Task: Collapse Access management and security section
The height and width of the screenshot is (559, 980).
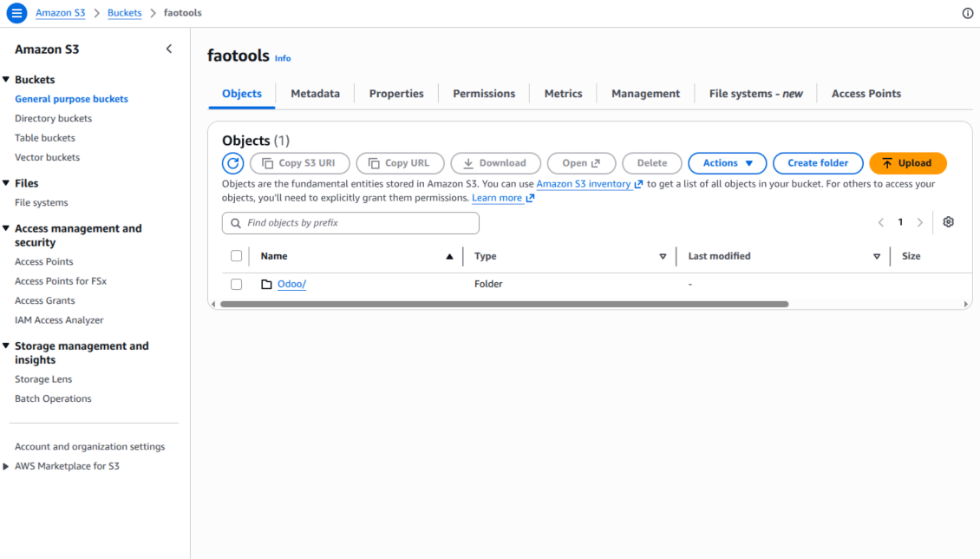Action: (x=6, y=228)
